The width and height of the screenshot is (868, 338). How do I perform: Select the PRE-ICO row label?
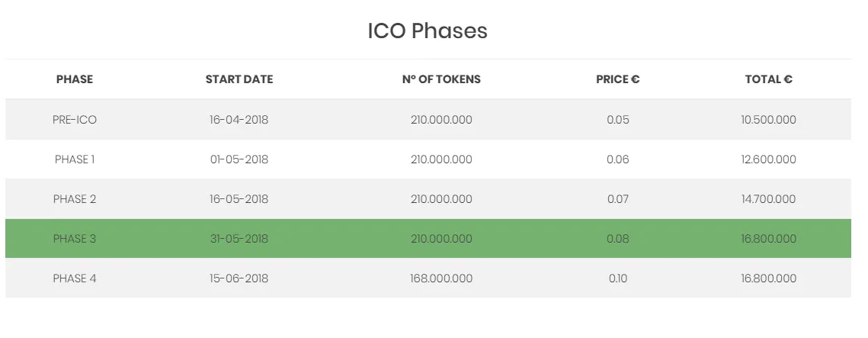pos(75,120)
